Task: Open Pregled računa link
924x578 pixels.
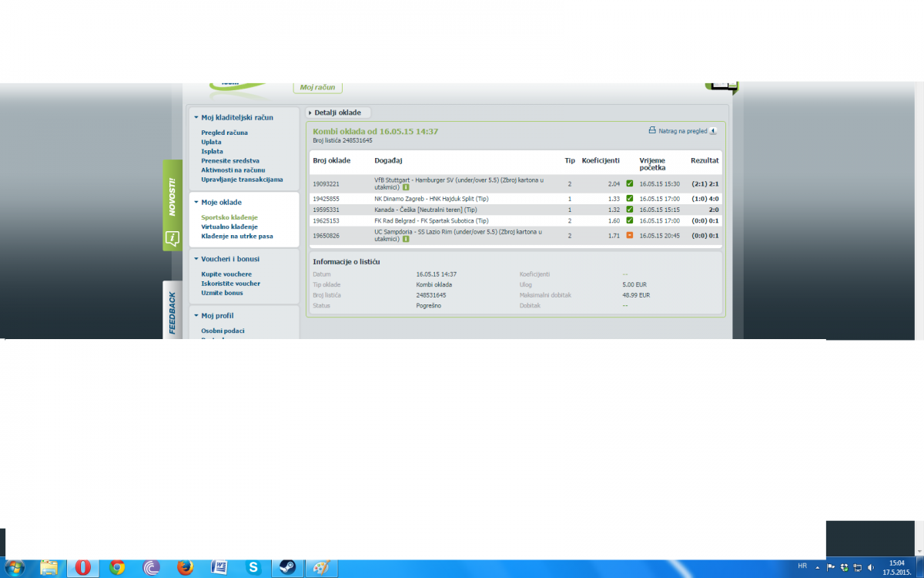Action: [224, 133]
